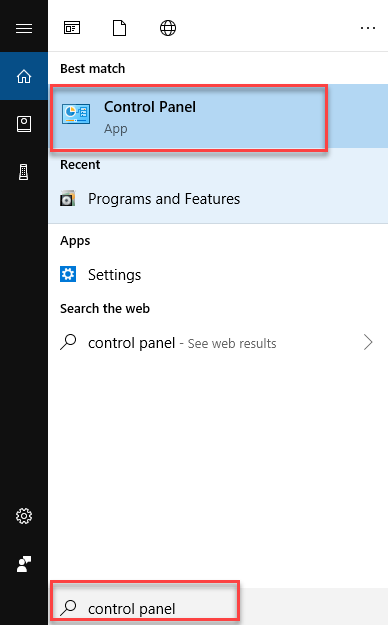The width and height of the screenshot is (388, 625).
Task: Launch the Settings app result
Action: coord(218,275)
